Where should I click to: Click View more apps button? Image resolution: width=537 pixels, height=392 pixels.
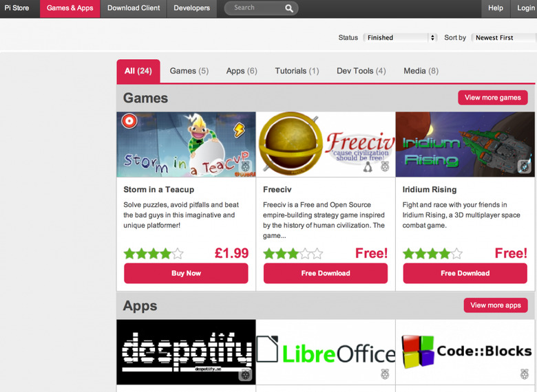click(x=496, y=305)
